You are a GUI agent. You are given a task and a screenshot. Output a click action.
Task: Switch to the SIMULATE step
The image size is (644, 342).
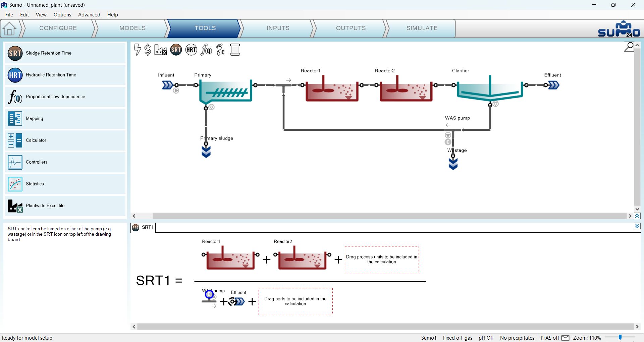pyautogui.click(x=422, y=28)
